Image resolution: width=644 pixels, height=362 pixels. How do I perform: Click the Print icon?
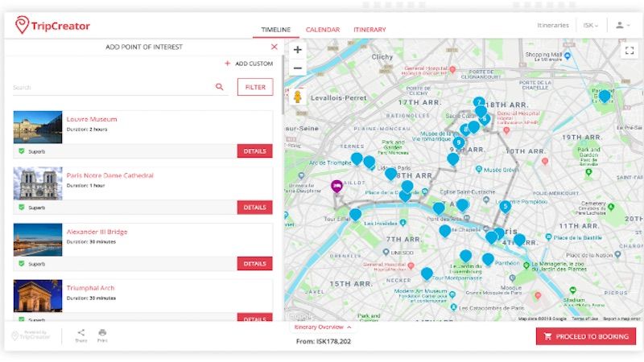pos(102,335)
